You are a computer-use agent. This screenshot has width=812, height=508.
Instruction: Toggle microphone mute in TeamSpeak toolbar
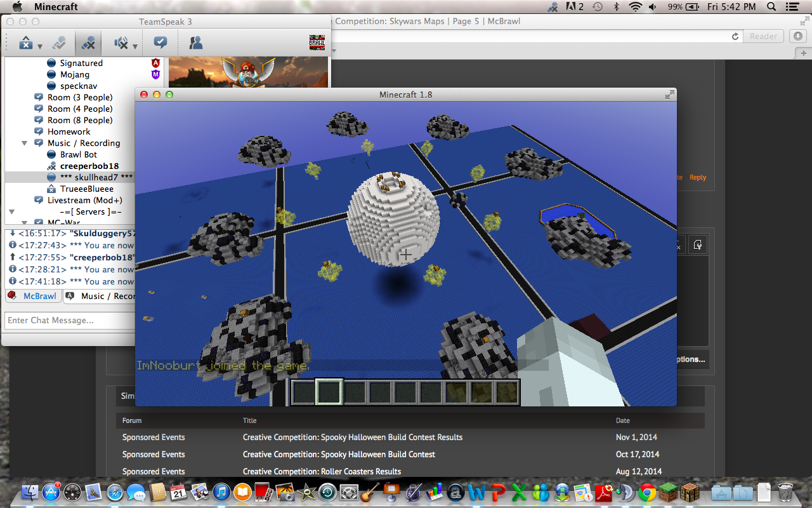click(88, 43)
